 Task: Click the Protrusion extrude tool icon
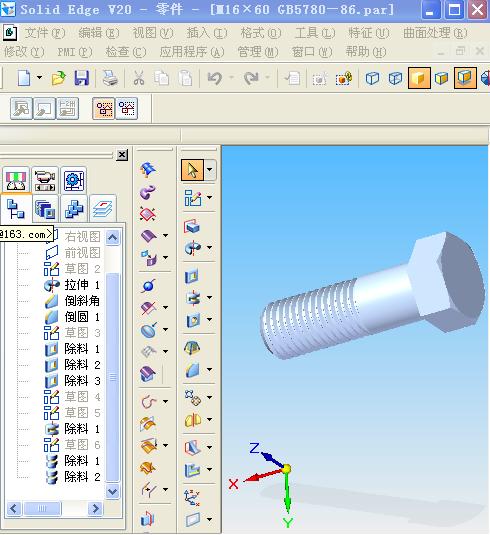(192, 226)
